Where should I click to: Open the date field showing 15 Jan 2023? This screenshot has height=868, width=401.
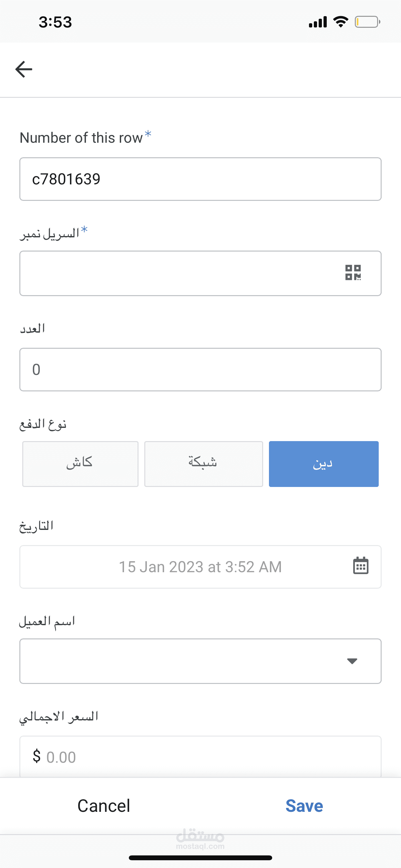tap(200, 567)
